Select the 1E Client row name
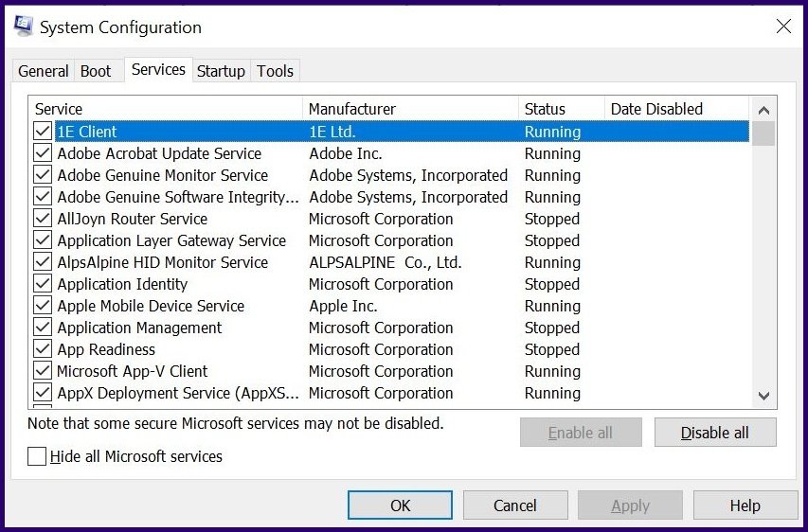The image size is (808, 532). click(x=87, y=132)
